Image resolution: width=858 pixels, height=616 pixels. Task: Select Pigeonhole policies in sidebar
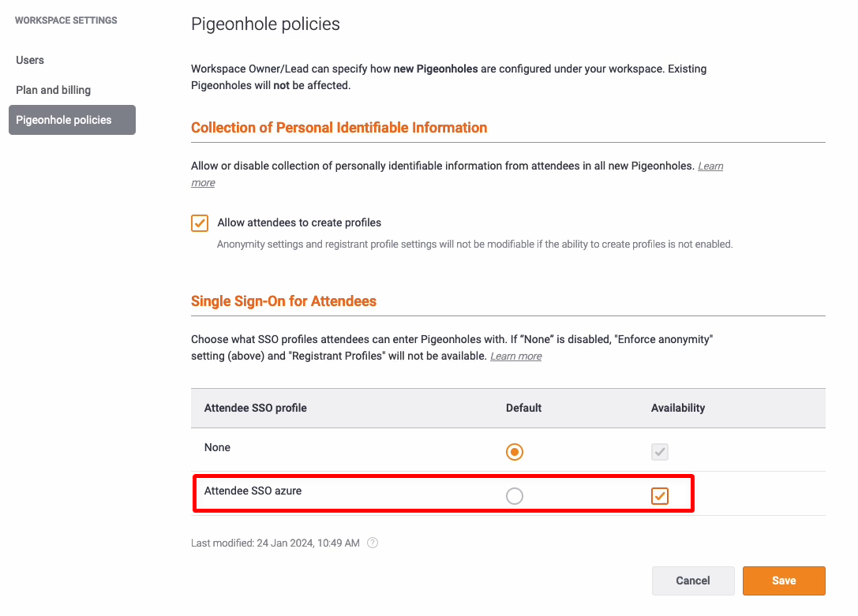(73, 120)
